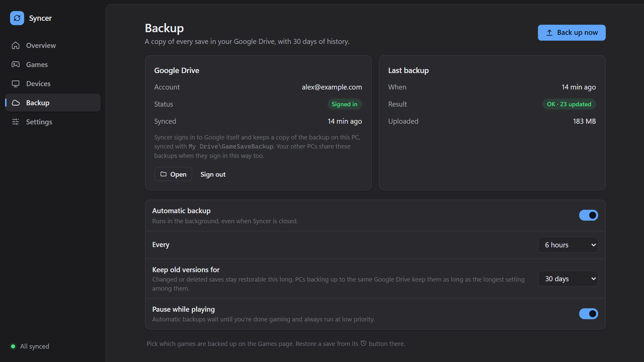Click the Keep old versions for label
The height and width of the screenshot is (362, 644).
tap(186, 270)
